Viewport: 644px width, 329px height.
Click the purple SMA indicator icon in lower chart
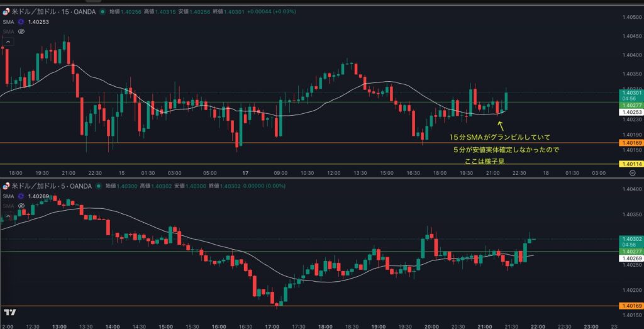20,196
